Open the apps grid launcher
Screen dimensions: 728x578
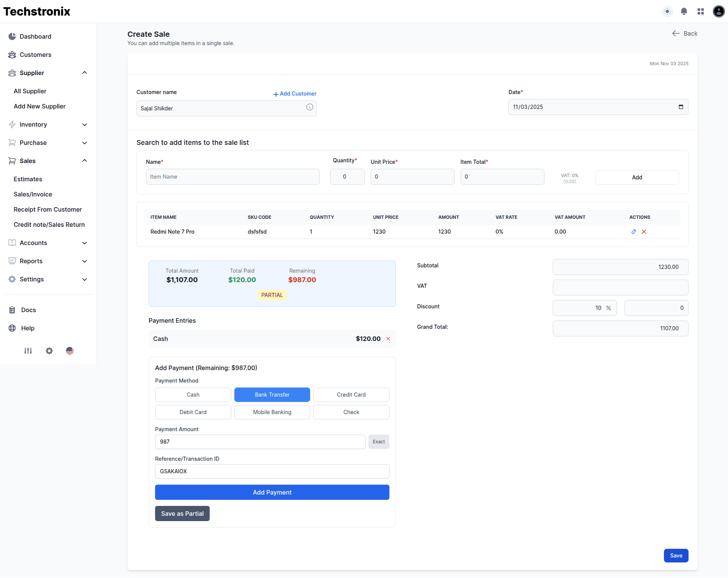click(x=701, y=11)
